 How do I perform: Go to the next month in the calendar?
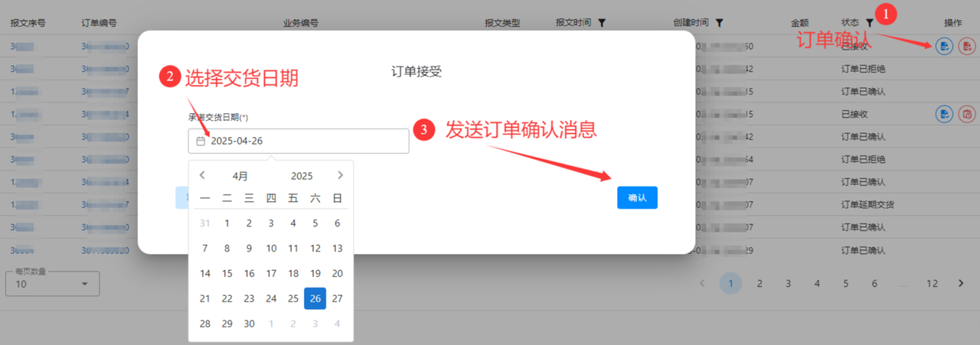340,175
